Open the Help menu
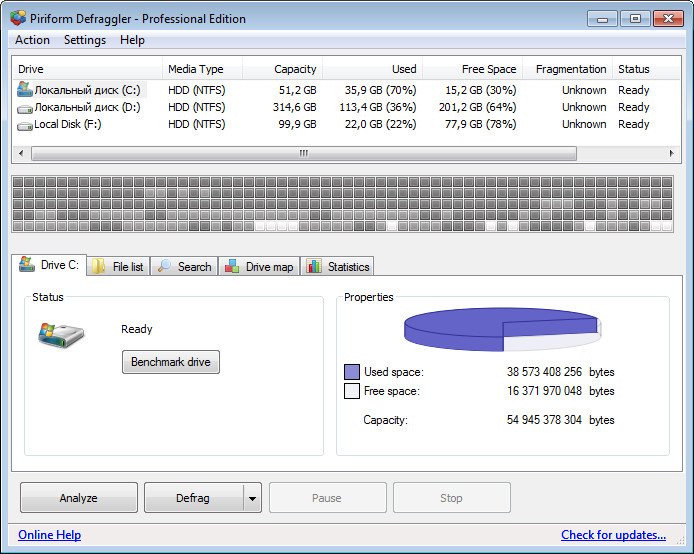The width and height of the screenshot is (694, 554). point(132,40)
